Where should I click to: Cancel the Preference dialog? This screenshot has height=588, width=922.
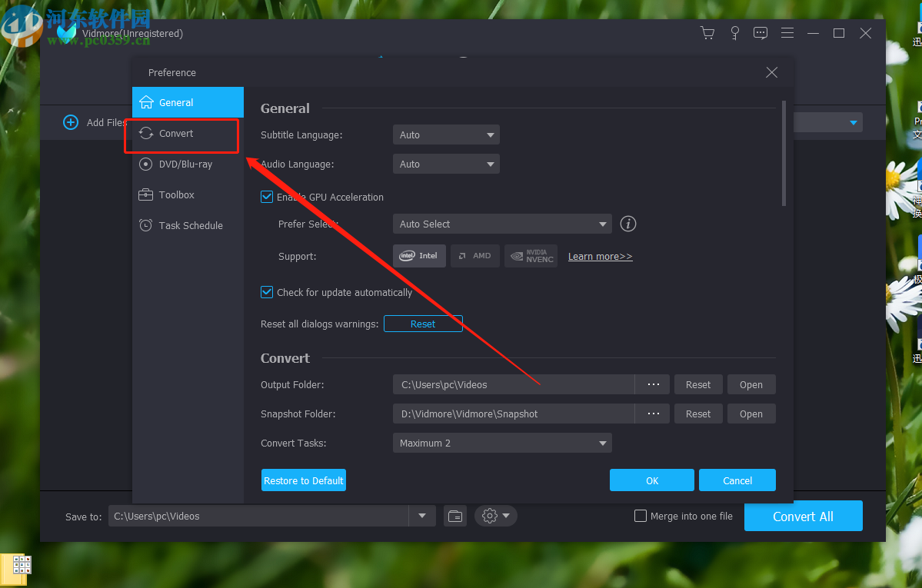tap(737, 480)
